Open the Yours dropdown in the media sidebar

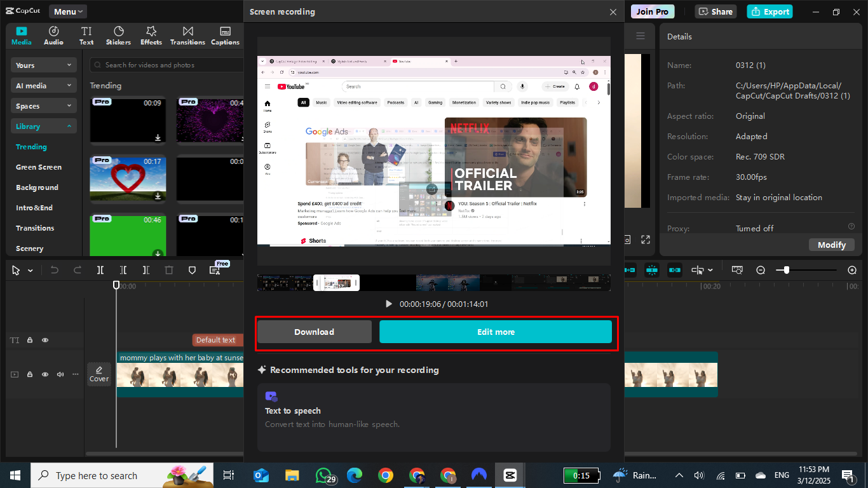click(43, 65)
